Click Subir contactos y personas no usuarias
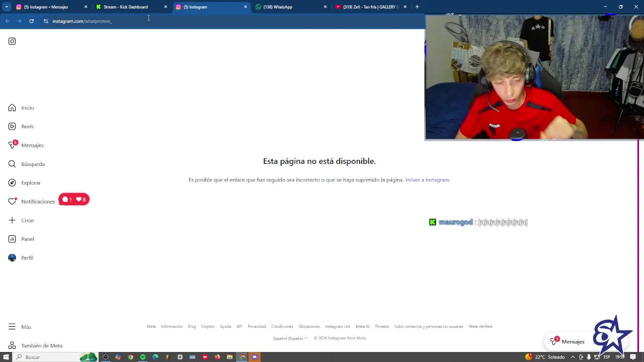This screenshot has width=644, height=362. click(x=429, y=326)
